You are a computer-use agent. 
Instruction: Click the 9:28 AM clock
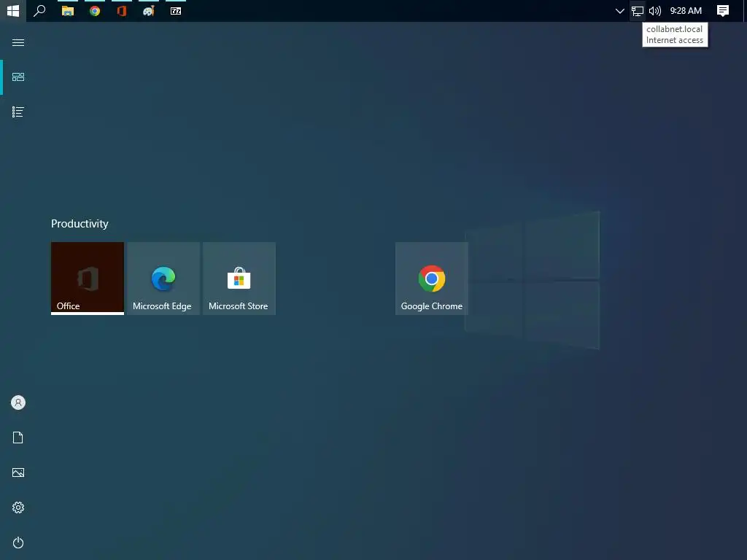tap(686, 10)
